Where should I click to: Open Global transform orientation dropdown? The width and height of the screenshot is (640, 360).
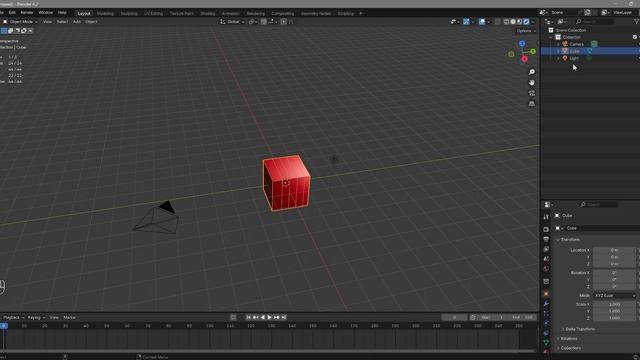pos(233,22)
